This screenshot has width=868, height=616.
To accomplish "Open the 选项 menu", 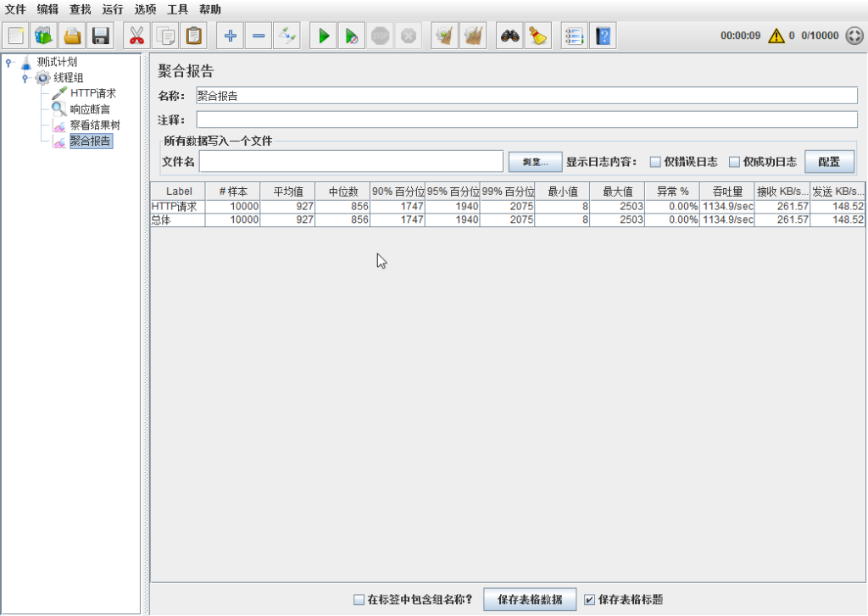I will click(145, 9).
